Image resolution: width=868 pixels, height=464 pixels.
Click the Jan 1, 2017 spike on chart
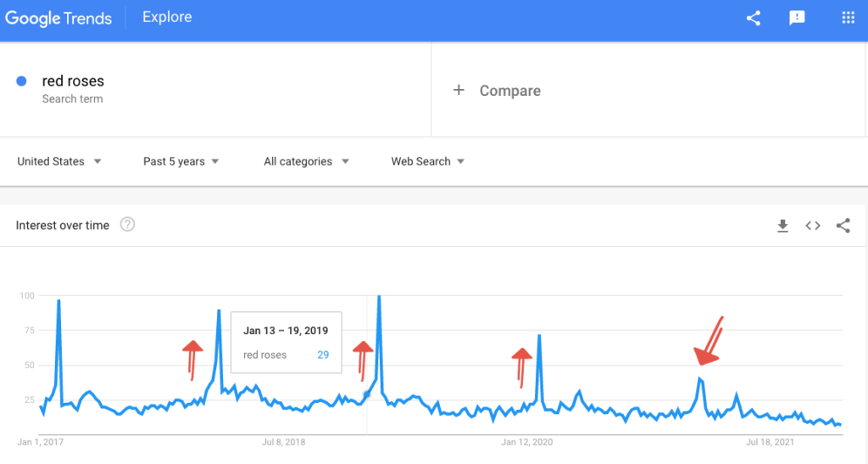click(x=58, y=301)
